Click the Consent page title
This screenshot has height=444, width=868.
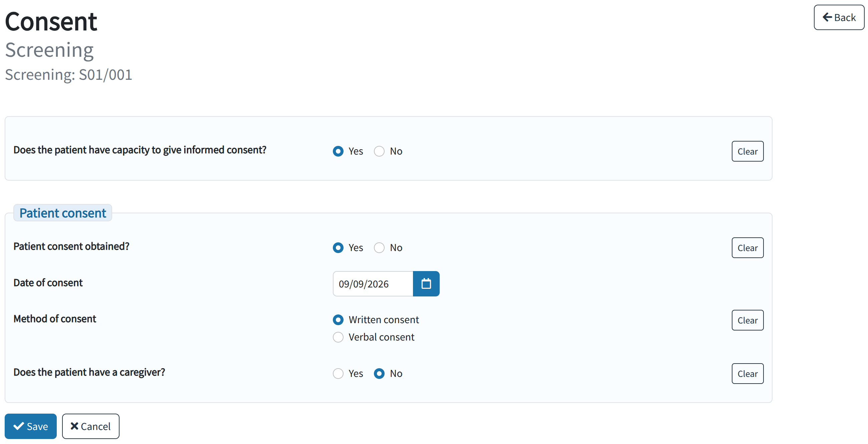[x=51, y=21]
